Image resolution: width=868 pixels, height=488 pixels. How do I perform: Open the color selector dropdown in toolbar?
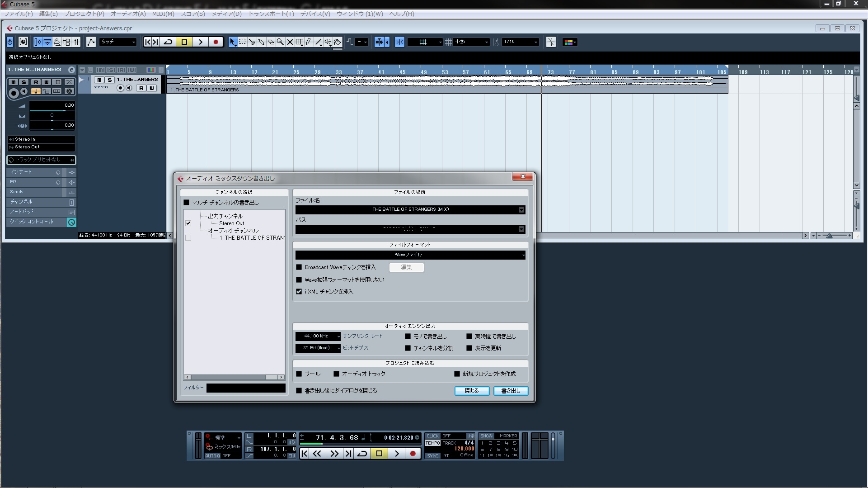[570, 42]
